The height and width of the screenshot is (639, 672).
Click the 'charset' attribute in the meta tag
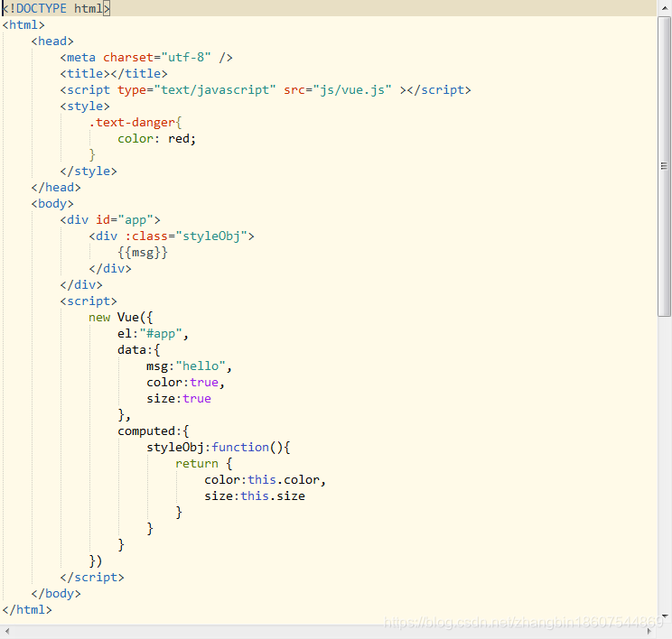click(128, 58)
